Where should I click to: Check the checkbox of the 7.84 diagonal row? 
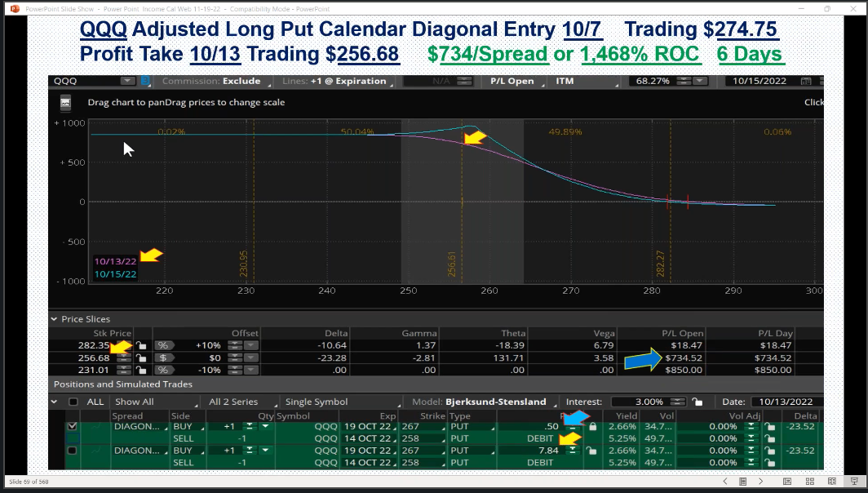(72, 451)
